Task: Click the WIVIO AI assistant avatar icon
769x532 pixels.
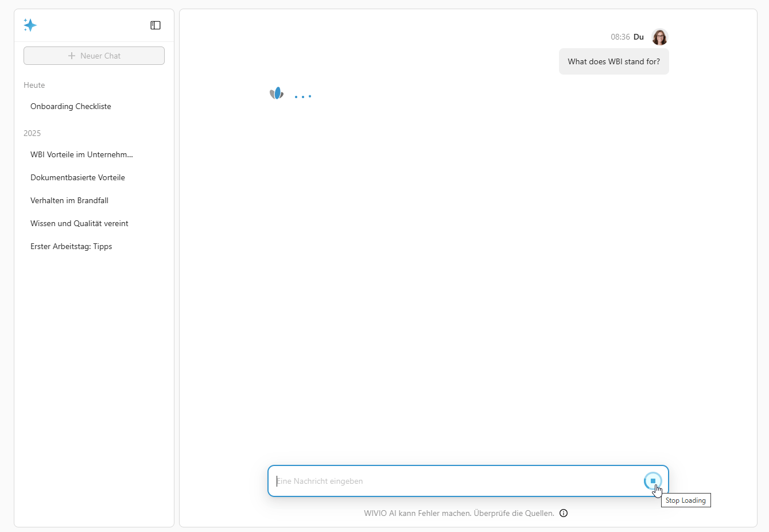Action: click(277, 93)
